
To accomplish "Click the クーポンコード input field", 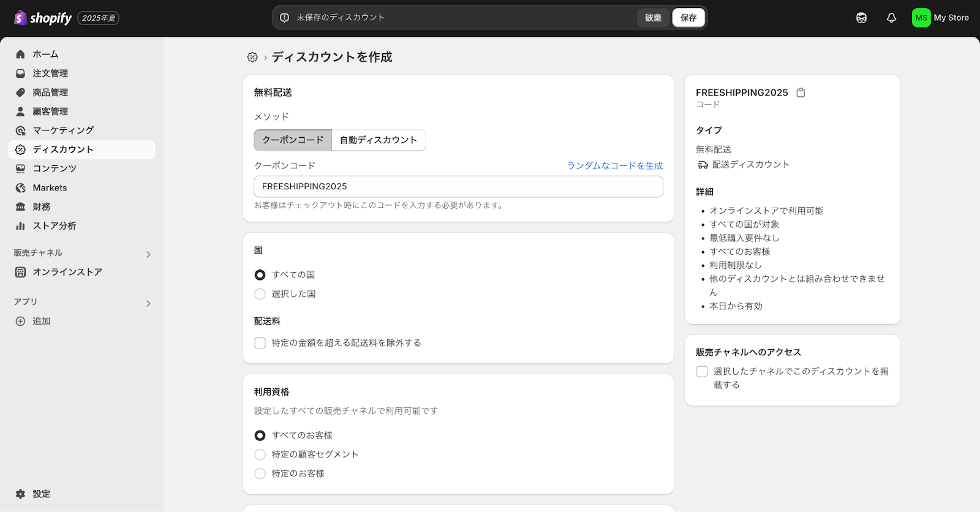I will click(458, 187).
